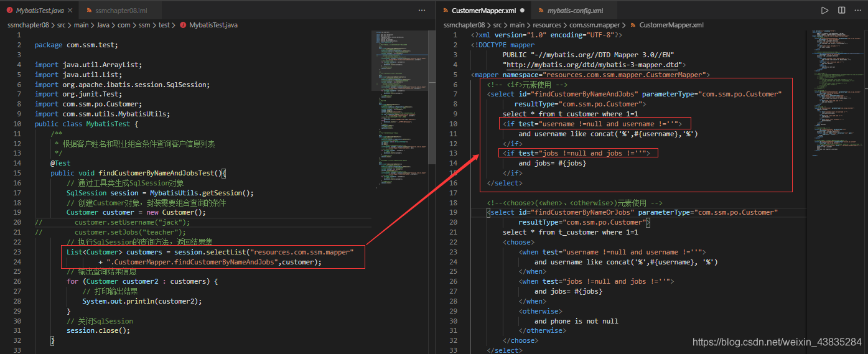
Task: Click line number 20 in the Java editor gutter
Action: point(18,222)
